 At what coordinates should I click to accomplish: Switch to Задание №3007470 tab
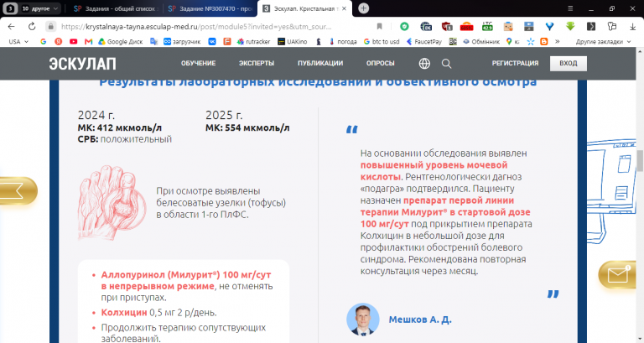(210, 8)
